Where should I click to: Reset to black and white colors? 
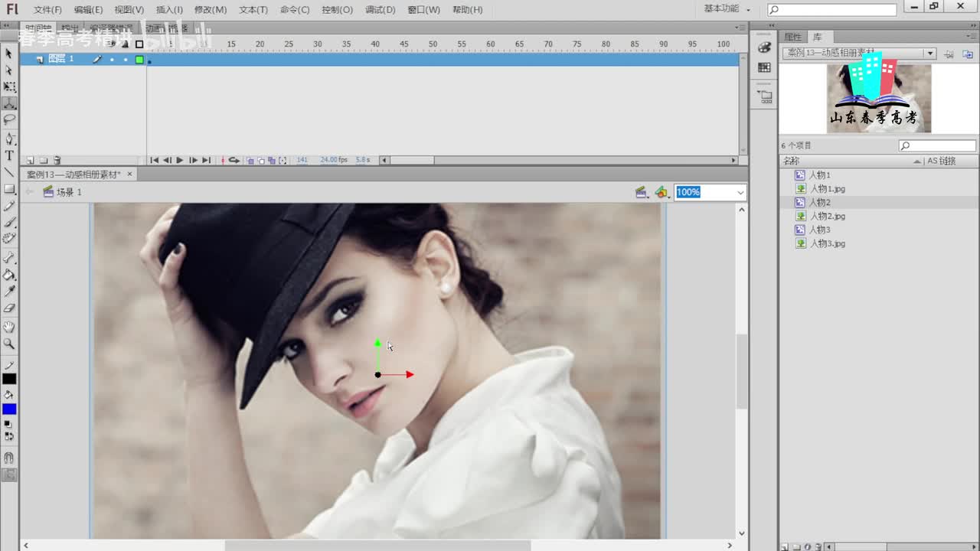tap(9, 424)
